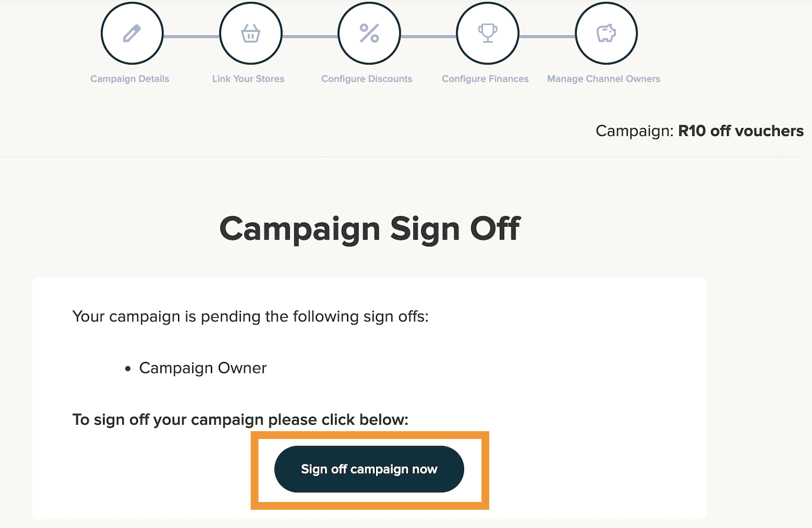812x528 pixels.
Task: Click the Manage Channel Owners piggy bank icon
Action: (606, 33)
